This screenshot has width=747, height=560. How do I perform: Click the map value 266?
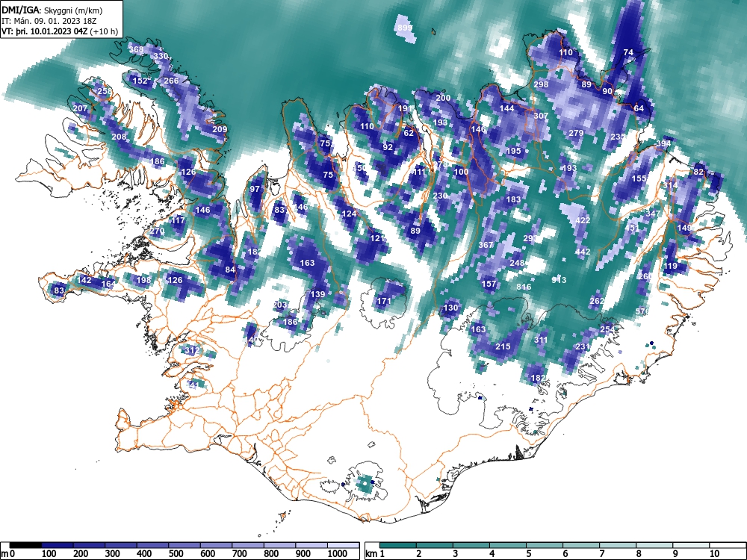(171, 81)
